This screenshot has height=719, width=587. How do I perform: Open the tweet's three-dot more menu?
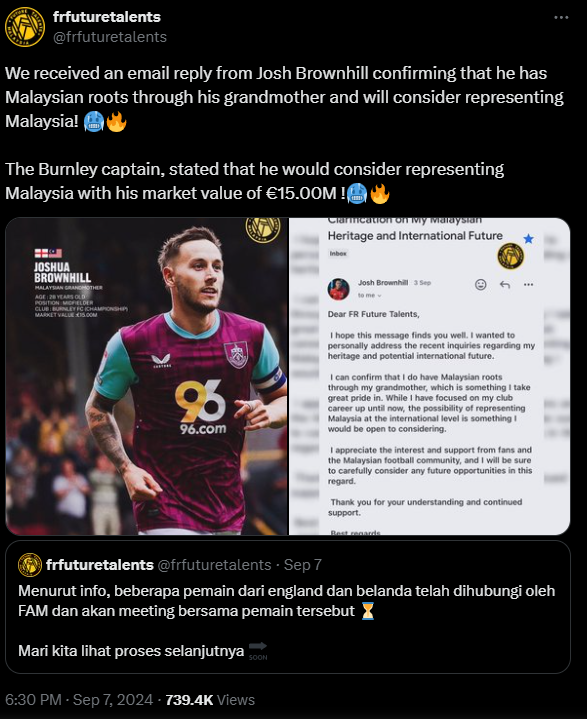point(561,17)
